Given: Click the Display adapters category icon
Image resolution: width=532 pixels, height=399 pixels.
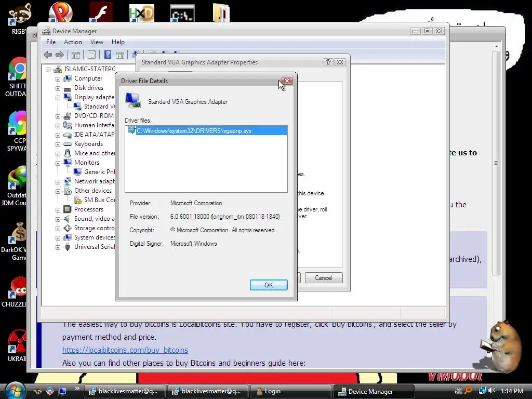Looking at the screenshot, I should click(68, 97).
